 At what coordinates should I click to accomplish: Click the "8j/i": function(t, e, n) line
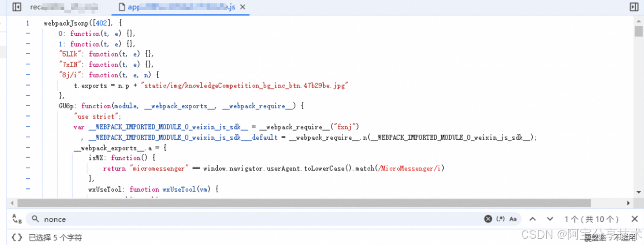[109, 75]
